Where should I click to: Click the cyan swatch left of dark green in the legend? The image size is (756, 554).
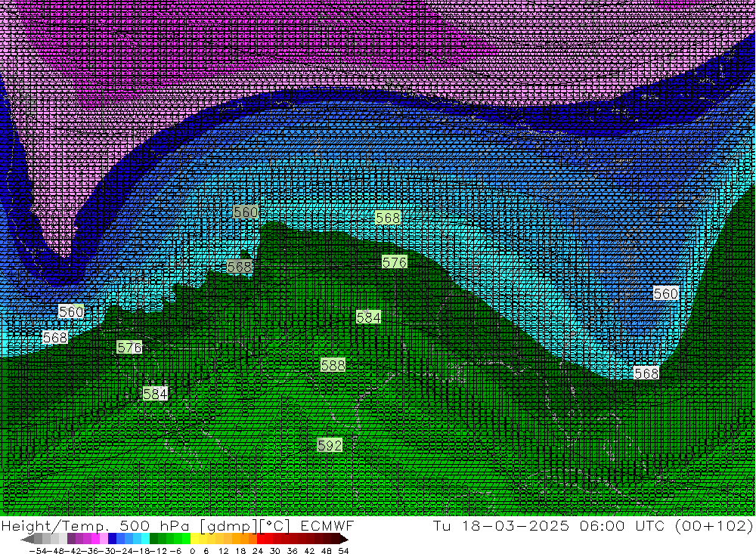(145, 539)
